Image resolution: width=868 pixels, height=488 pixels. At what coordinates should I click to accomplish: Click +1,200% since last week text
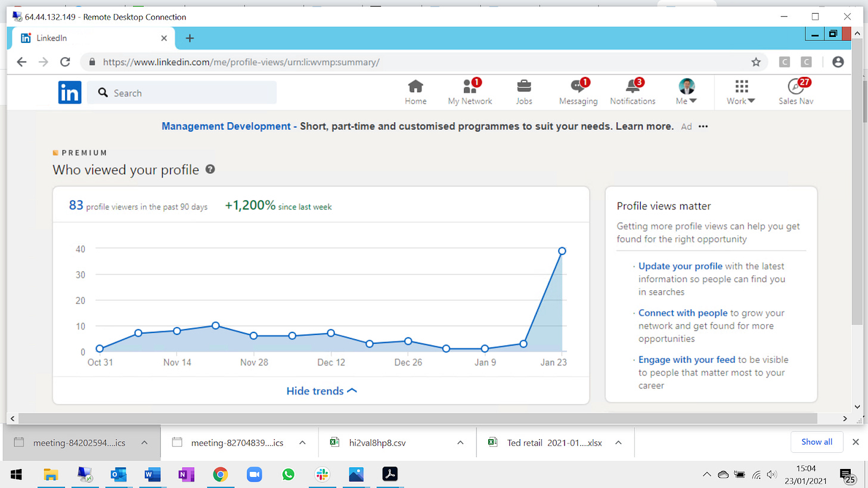coord(278,206)
